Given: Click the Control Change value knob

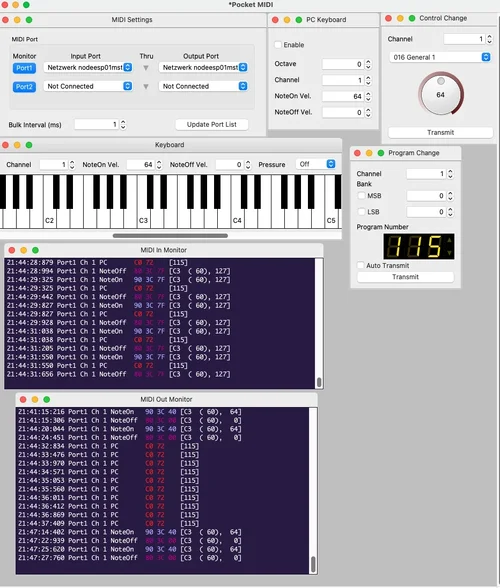Looking at the screenshot, I should point(441,94).
